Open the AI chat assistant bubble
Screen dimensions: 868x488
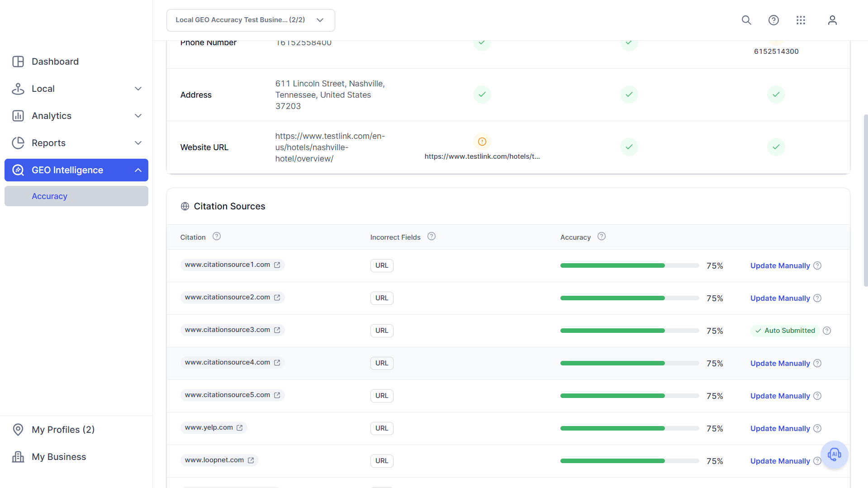[835, 455]
